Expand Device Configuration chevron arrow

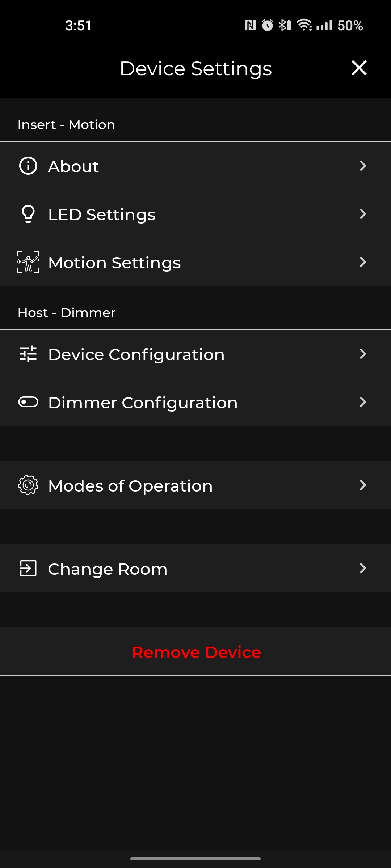click(x=363, y=354)
